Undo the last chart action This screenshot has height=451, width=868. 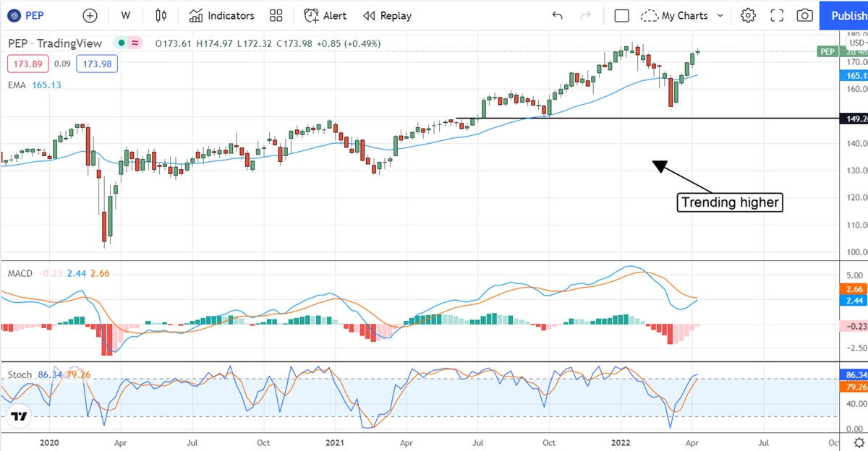tap(557, 15)
